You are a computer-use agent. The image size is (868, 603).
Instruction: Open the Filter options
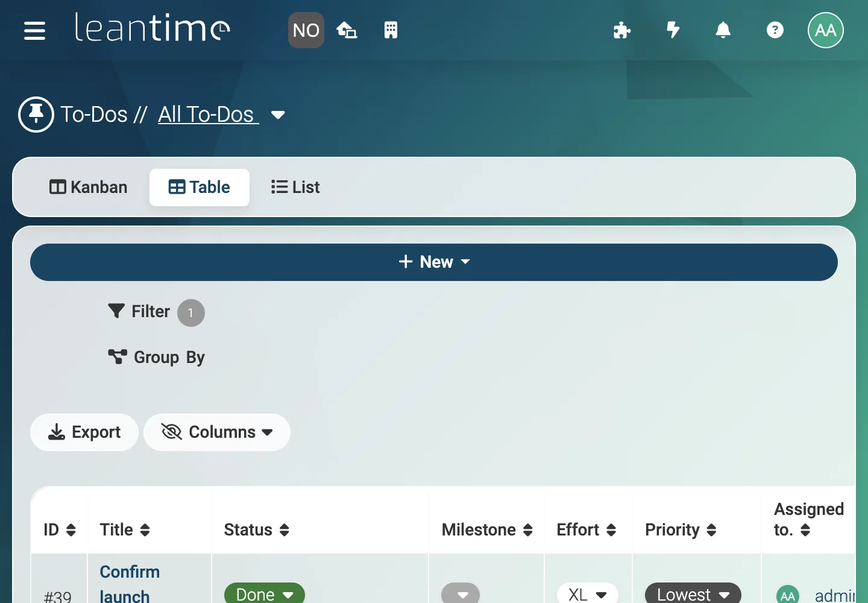pyautogui.click(x=139, y=312)
